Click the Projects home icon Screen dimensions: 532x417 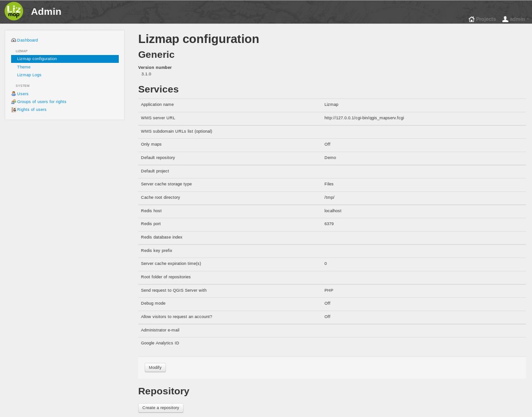(471, 19)
